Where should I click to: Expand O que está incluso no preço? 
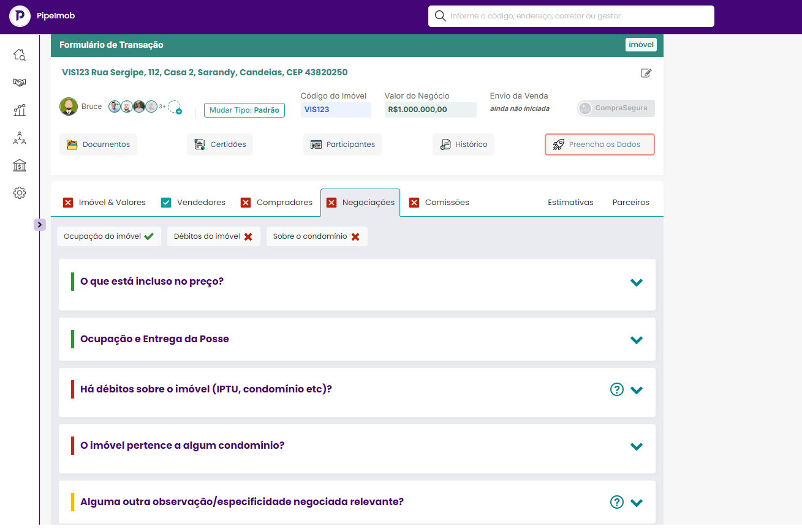(637, 283)
